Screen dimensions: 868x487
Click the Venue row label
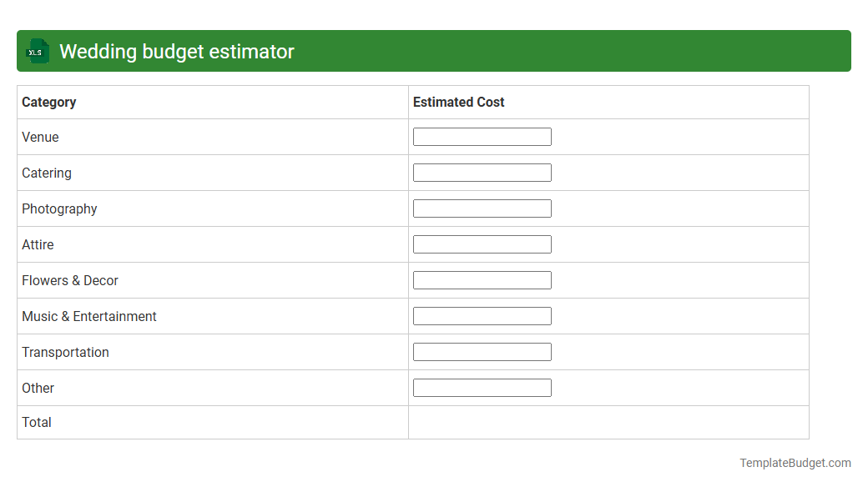(x=40, y=137)
